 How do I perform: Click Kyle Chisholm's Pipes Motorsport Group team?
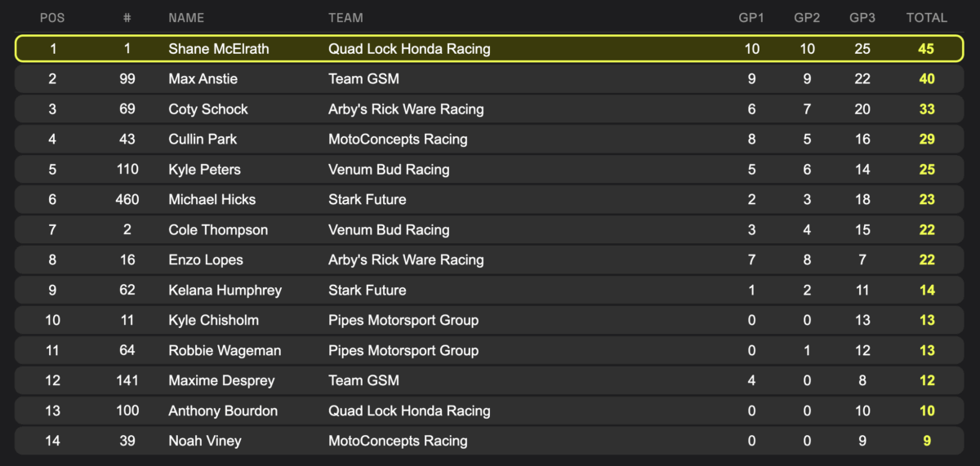pos(403,321)
